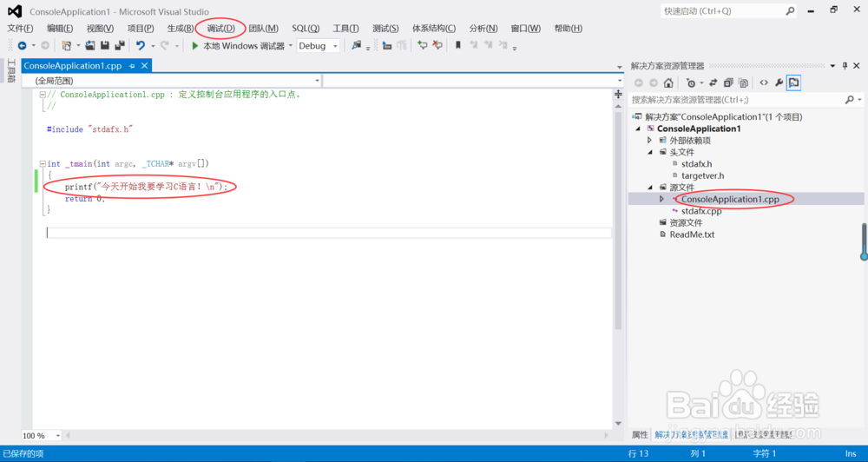Click Collapse All icon in Solution Explorer
Image resolution: width=868 pixels, height=462 pixels.
(x=728, y=82)
